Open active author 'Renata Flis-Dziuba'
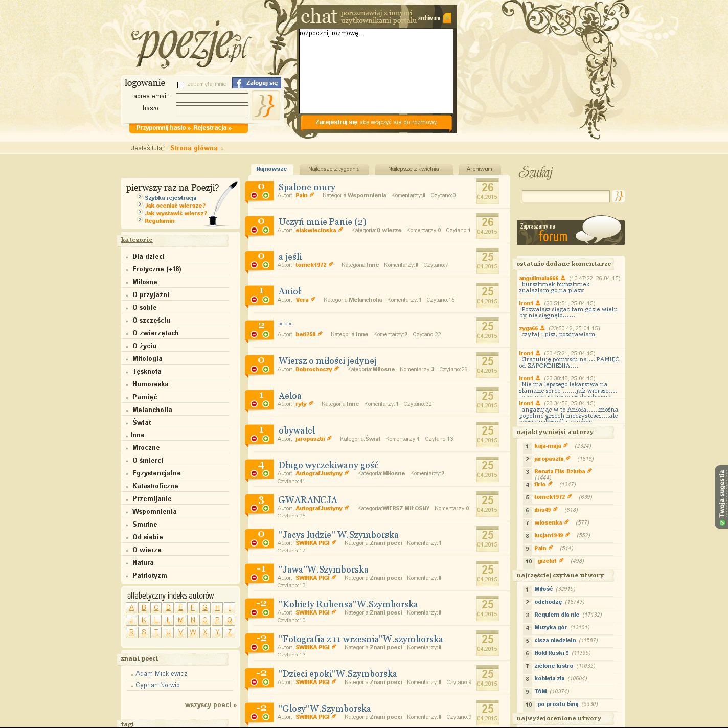Image resolution: width=728 pixels, height=728 pixels. pos(559,471)
